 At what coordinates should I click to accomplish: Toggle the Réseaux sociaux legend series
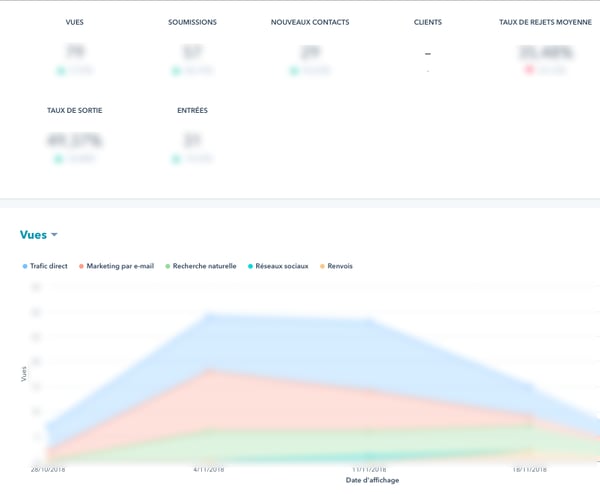(x=278, y=266)
